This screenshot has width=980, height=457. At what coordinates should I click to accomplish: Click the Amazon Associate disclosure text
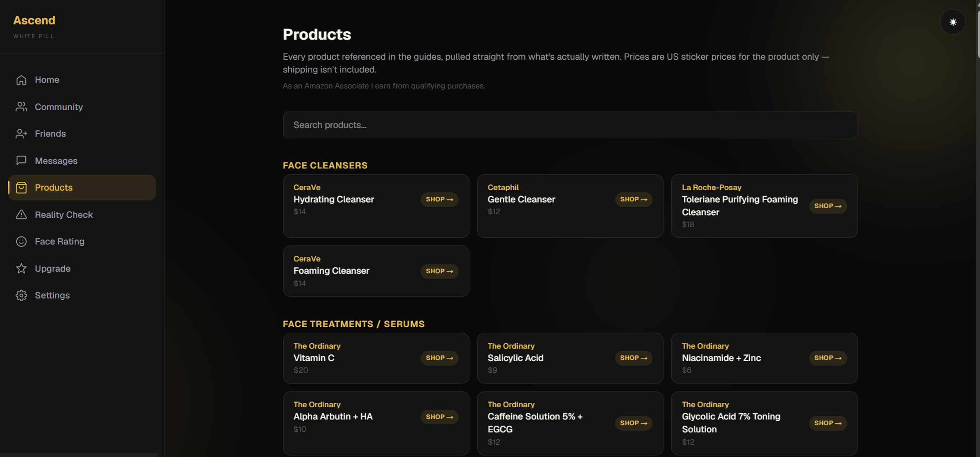384,86
